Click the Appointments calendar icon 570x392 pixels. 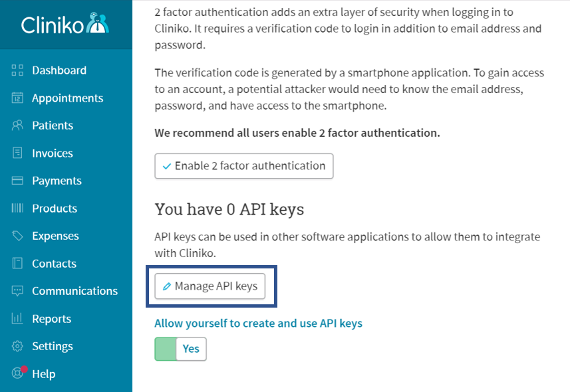pyautogui.click(x=18, y=98)
